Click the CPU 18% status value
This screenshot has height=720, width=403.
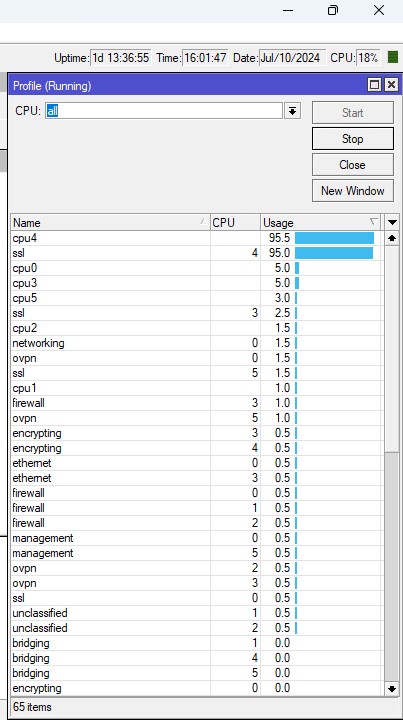[368, 58]
